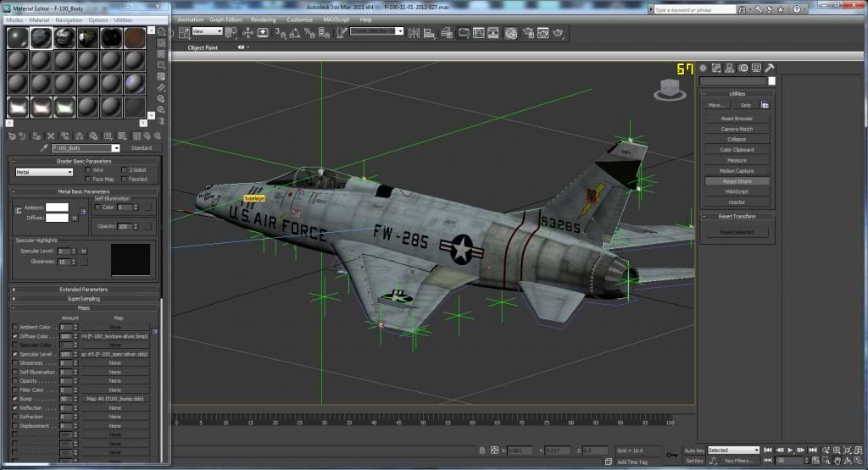The width and height of the screenshot is (868, 470).
Task: Click the Reset Map/Mtl delete icon
Action: [52, 135]
